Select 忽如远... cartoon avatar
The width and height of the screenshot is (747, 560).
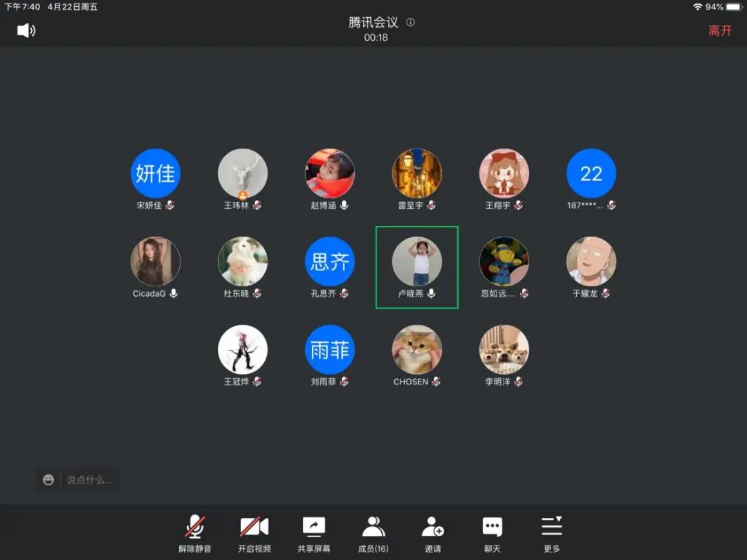coord(504,261)
